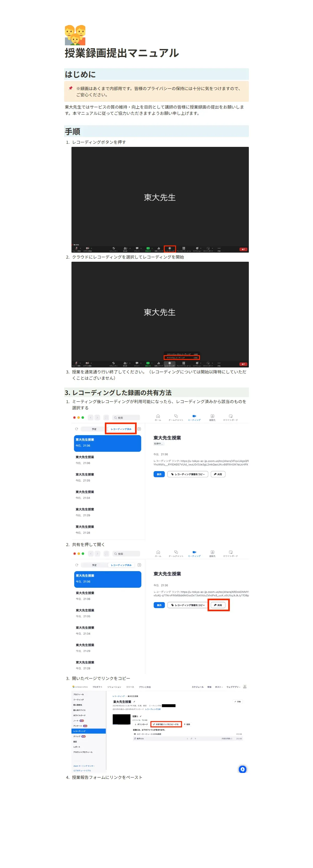This screenshot has width=313, height=868.
Task: Click red end button in step-2 cloud recording image
Action: coord(243,364)
